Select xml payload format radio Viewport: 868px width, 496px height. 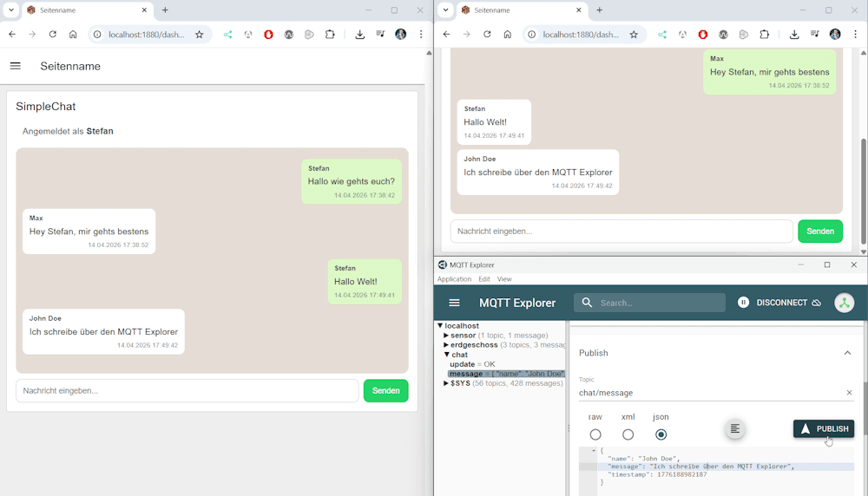point(628,434)
